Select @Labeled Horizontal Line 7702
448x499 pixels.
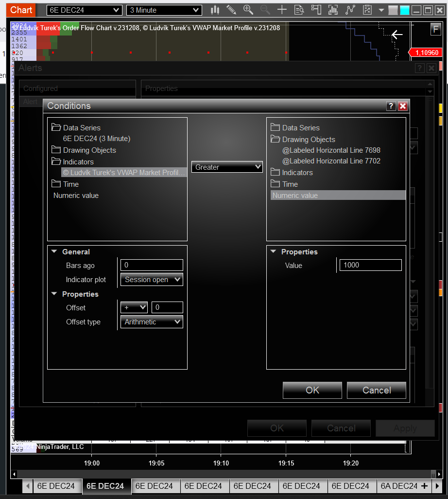tap(331, 161)
